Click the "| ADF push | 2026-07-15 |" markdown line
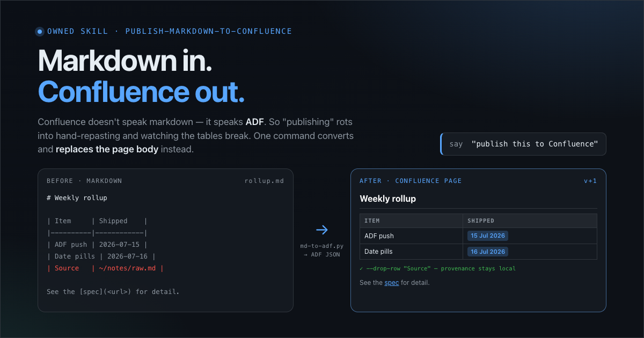 (x=97, y=245)
